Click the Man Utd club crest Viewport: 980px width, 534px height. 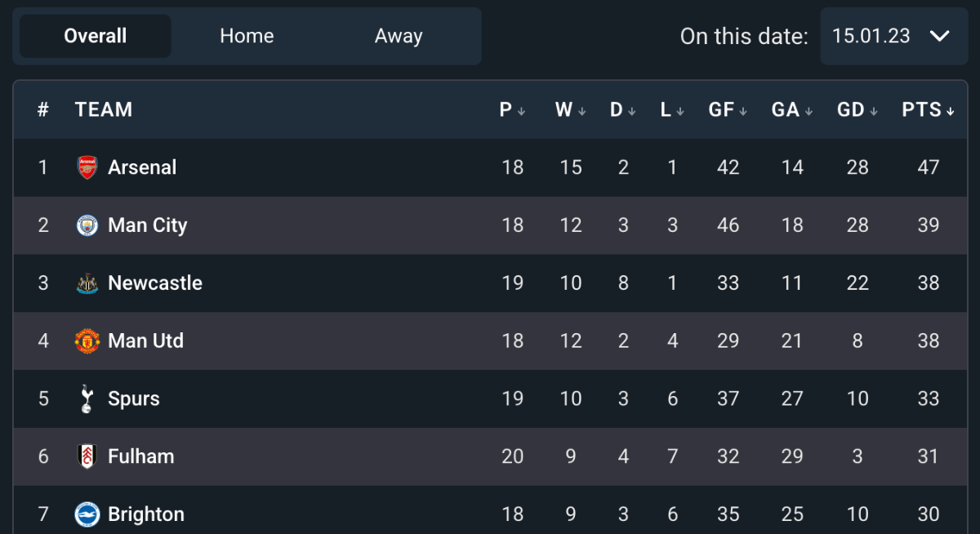pos(87,341)
